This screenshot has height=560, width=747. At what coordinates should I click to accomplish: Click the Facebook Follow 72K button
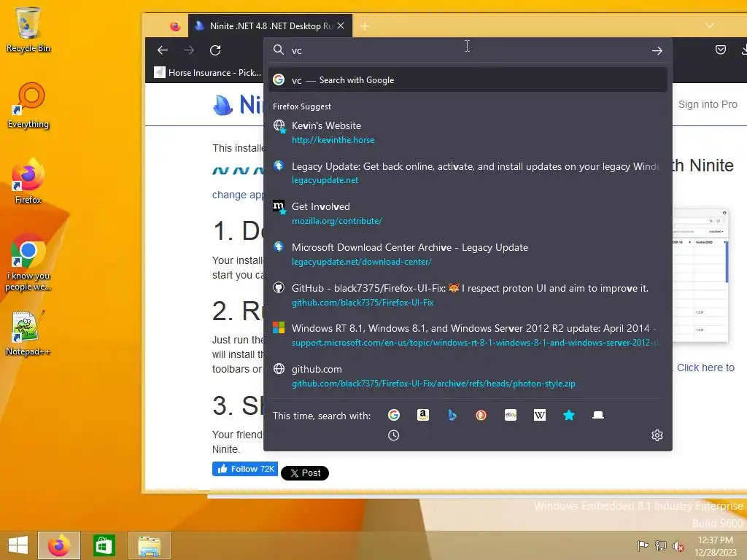point(245,469)
